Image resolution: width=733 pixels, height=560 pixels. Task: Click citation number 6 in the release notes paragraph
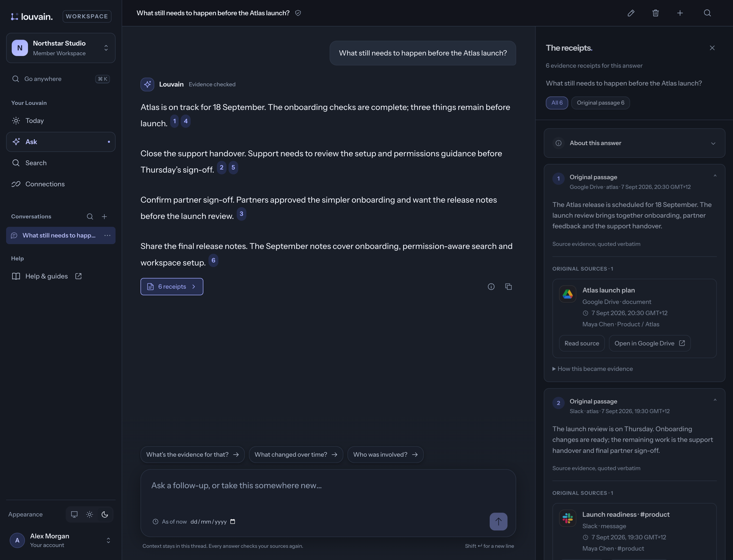(x=213, y=260)
